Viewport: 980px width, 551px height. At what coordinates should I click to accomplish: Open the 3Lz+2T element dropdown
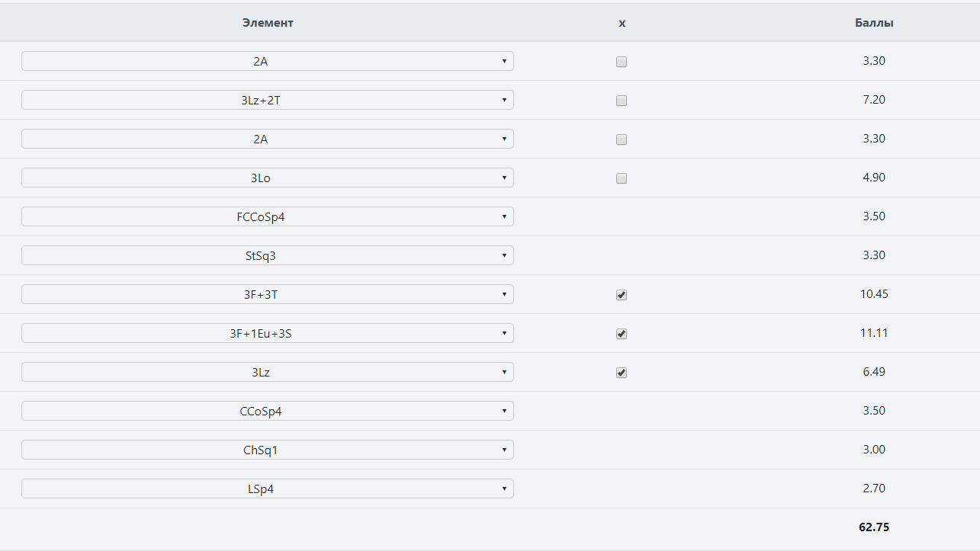click(x=267, y=100)
